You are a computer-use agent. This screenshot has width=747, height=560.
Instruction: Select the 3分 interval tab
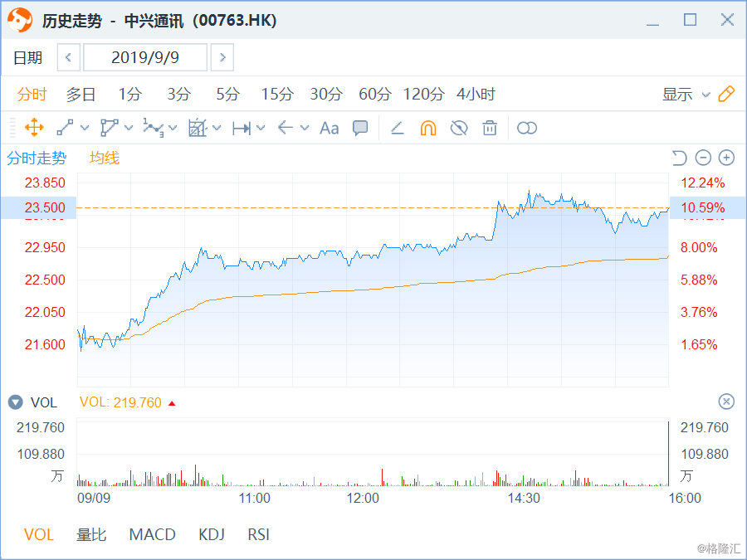click(178, 95)
